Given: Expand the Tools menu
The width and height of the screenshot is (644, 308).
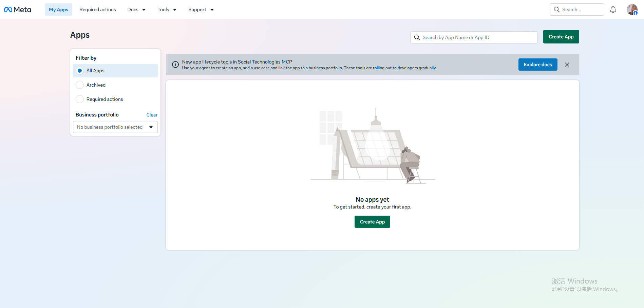Looking at the screenshot, I should click(x=167, y=10).
